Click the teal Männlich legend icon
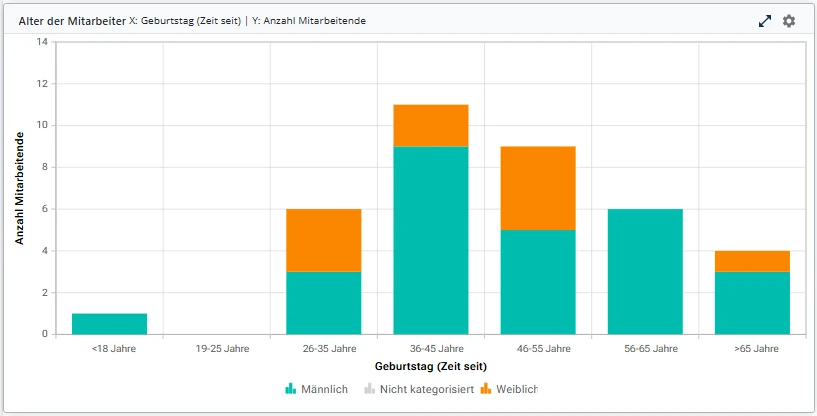The image size is (817, 416). [291, 388]
